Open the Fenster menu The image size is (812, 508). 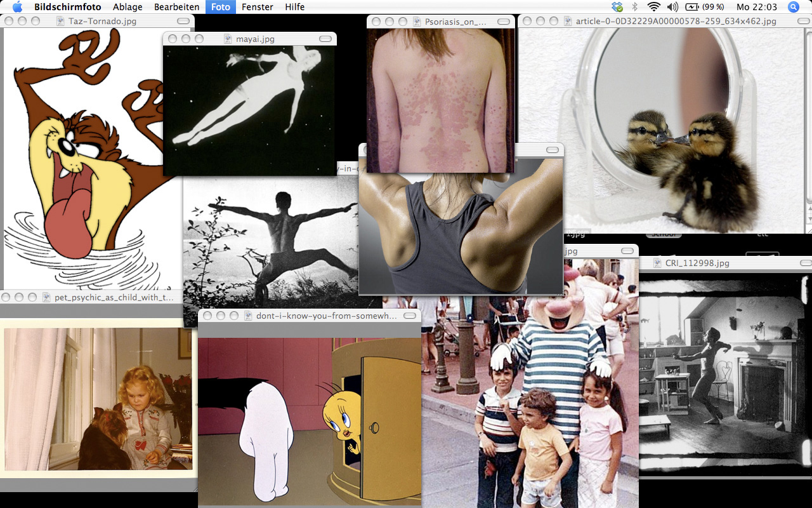click(258, 7)
